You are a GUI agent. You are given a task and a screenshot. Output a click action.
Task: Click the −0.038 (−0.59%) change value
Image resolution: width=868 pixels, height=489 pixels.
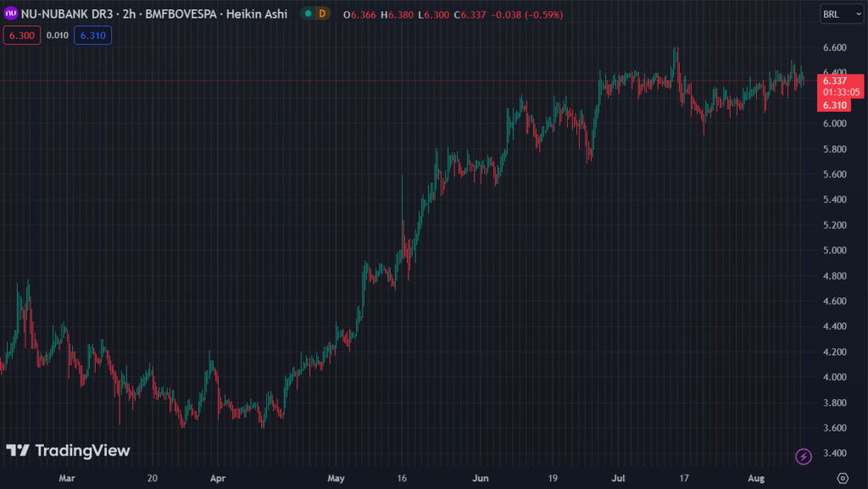527,15
